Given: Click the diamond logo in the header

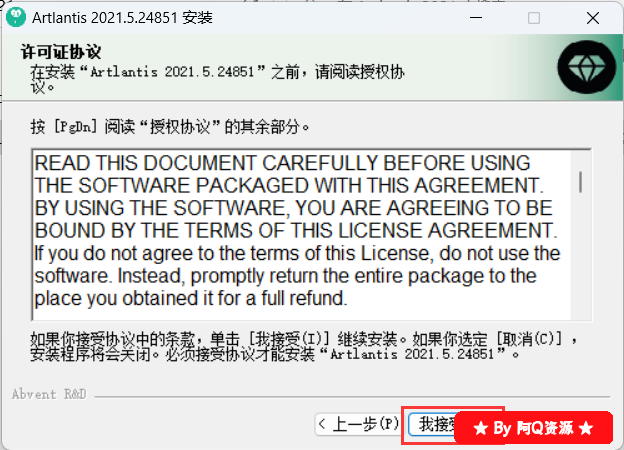Looking at the screenshot, I should pyautogui.click(x=587, y=67).
